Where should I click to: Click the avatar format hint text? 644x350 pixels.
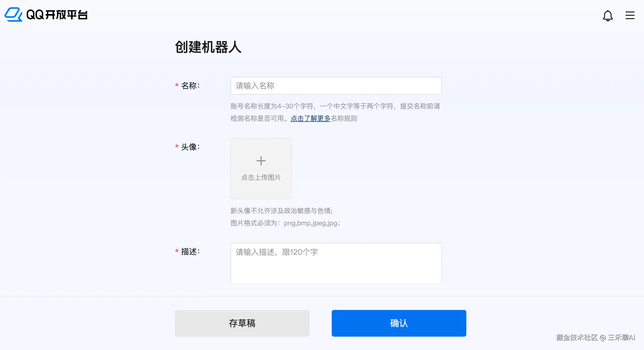(x=285, y=223)
